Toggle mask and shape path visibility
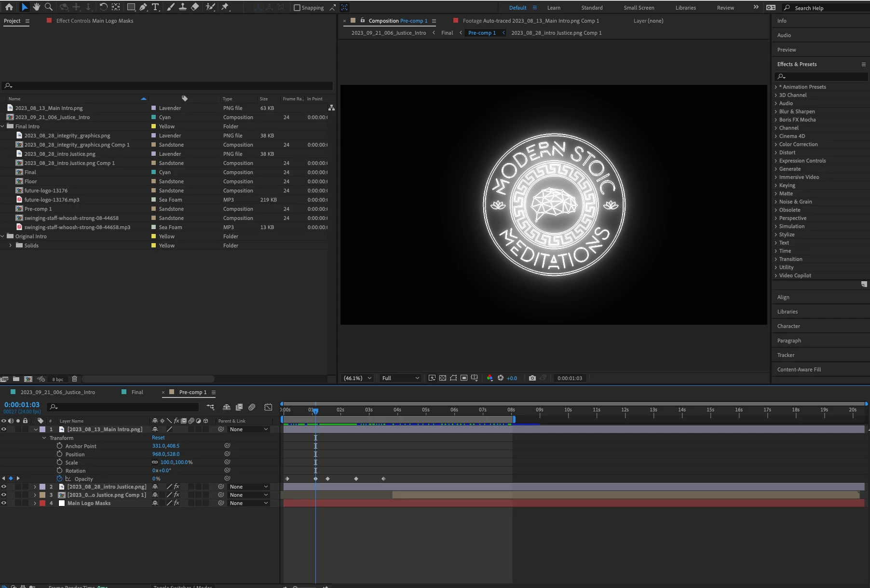The image size is (870, 588). (453, 378)
